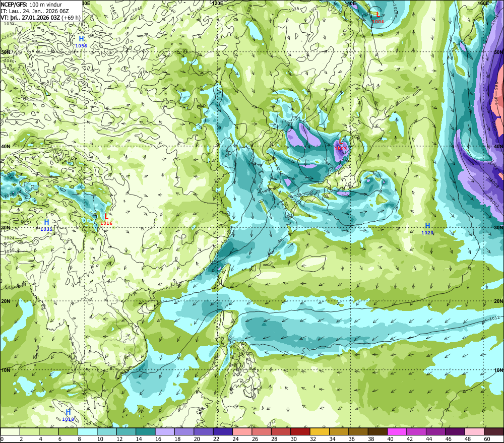Click the 30–32 dark red legend swatch
The height and width of the screenshot is (443, 504).
pos(300,431)
